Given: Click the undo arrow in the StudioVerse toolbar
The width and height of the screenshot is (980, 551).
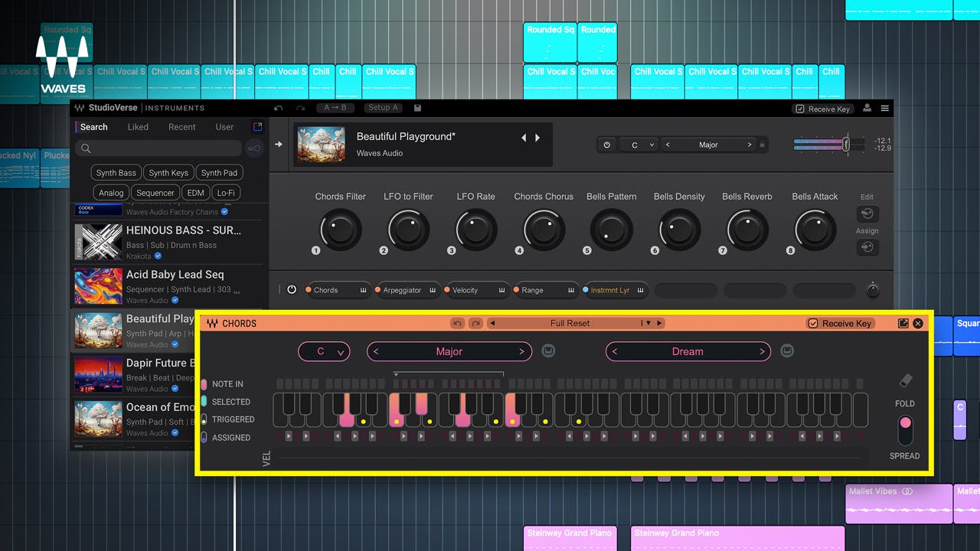Looking at the screenshot, I should pos(279,108).
